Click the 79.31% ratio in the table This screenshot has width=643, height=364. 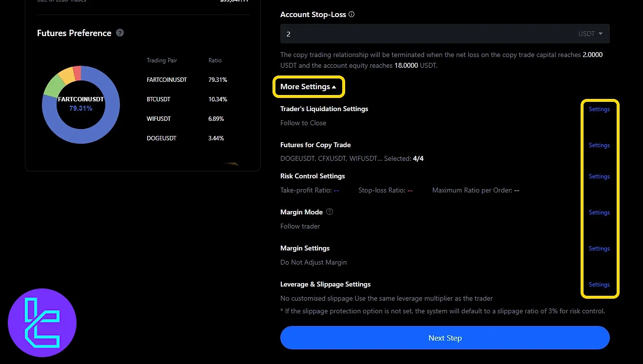click(x=217, y=80)
